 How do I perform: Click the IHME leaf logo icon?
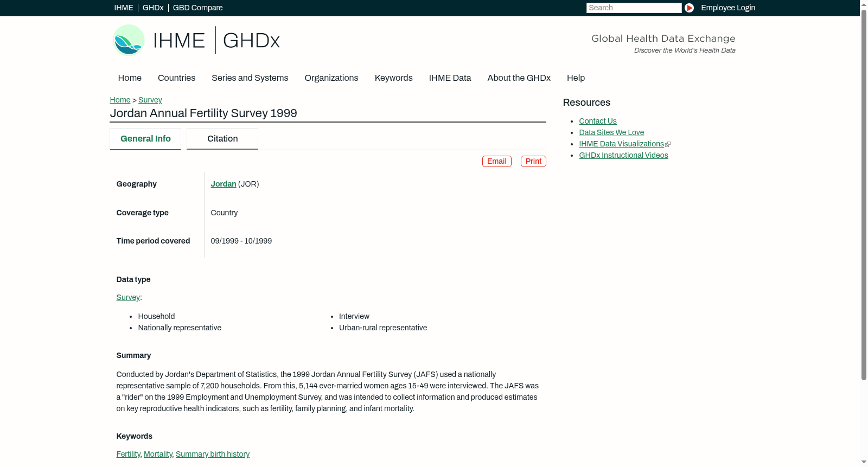[129, 40]
